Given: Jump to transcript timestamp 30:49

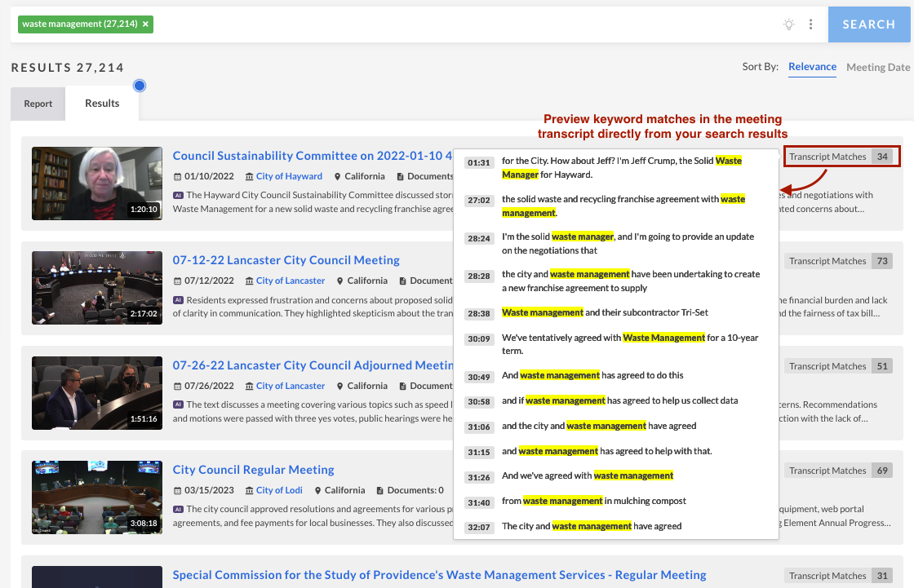Looking at the screenshot, I should click(x=478, y=377).
